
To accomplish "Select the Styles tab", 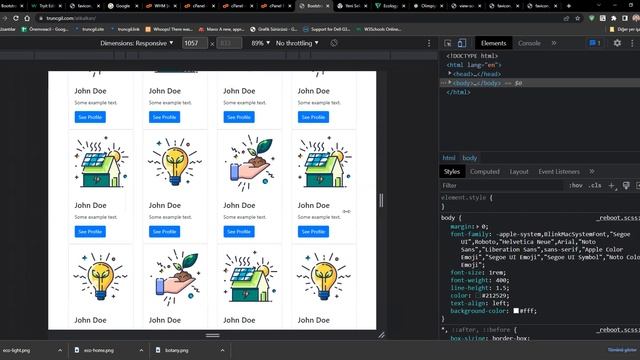I will click(x=452, y=171).
